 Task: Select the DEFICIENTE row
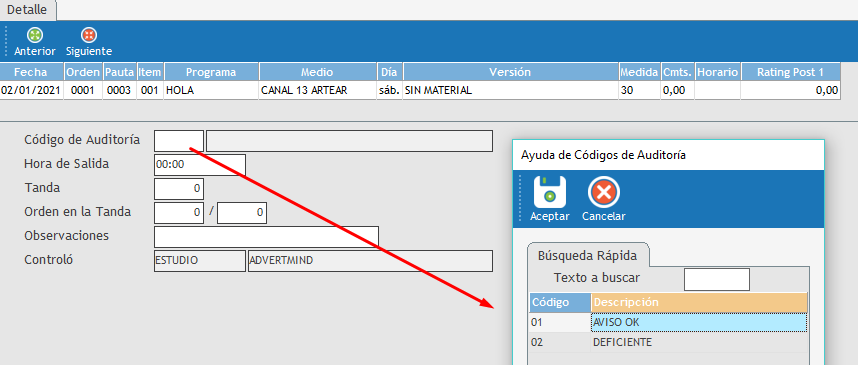pyautogui.click(x=668, y=343)
